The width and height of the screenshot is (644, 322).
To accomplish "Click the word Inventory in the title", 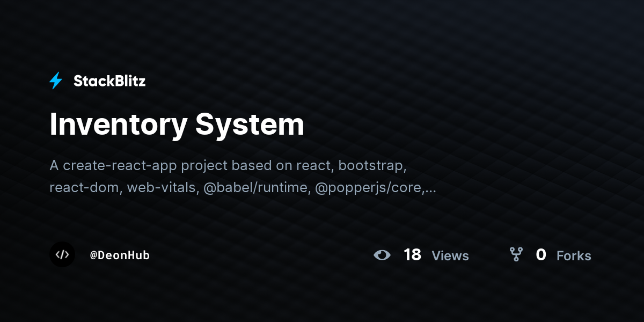I will click(119, 125).
